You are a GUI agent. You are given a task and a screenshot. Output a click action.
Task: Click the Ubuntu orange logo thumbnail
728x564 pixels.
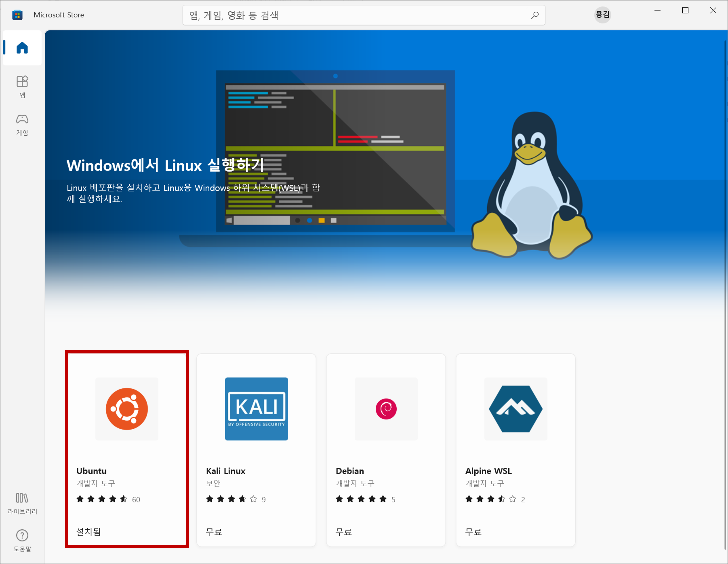(127, 409)
